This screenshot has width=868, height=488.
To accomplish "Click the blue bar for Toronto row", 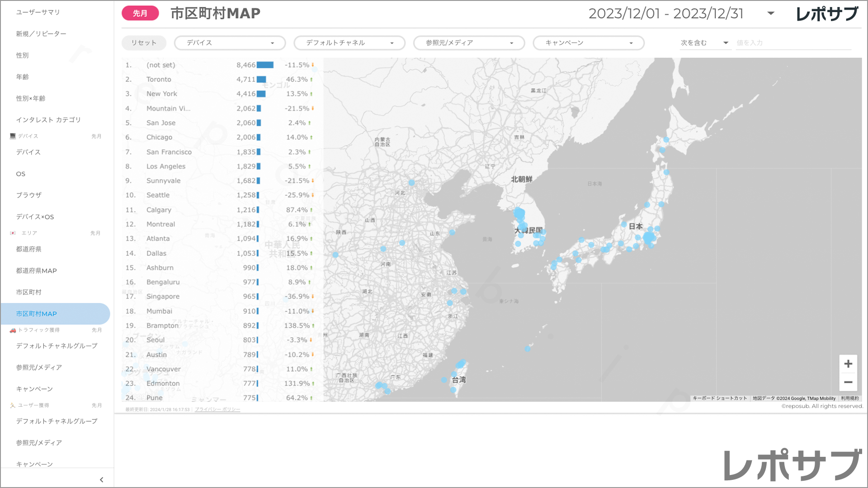I will [261, 80].
